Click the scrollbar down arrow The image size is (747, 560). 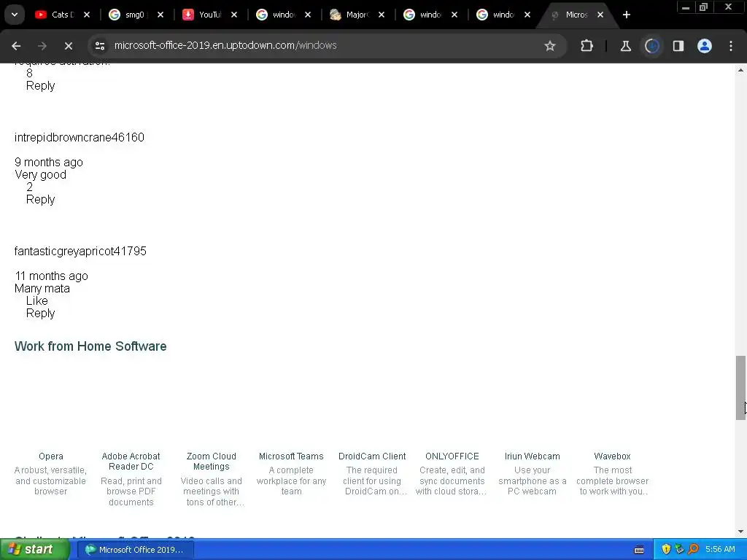click(740, 532)
